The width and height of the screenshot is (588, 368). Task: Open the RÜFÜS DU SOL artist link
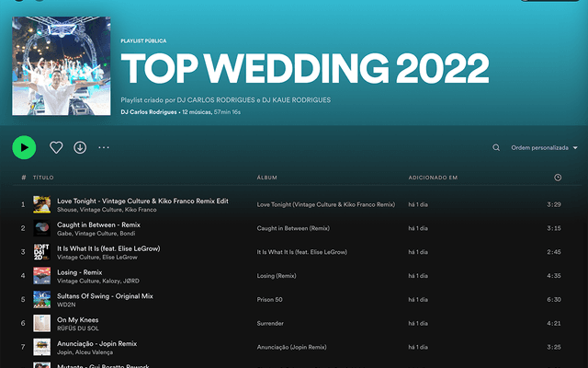[x=79, y=328]
